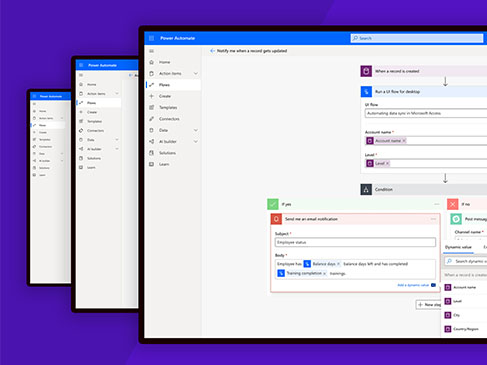Select Flows in the middle window's menu
Screen dimensions: 487x365
92,103
